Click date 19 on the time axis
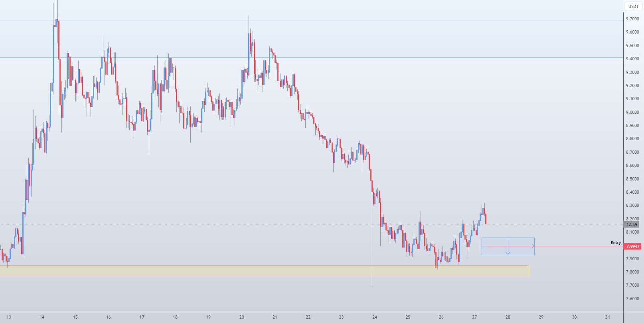The width and height of the screenshot is (644, 323). pos(208,317)
